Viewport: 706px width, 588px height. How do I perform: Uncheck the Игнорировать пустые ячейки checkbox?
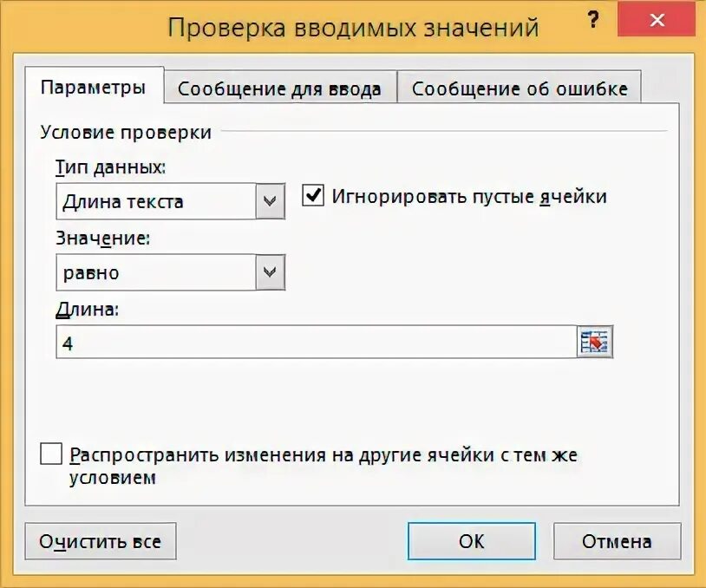[x=313, y=195]
